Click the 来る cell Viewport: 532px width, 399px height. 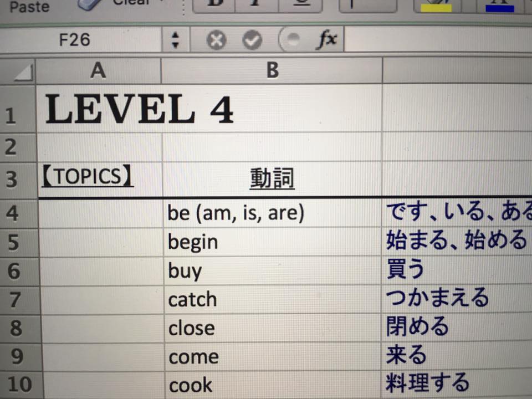click(x=457, y=356)
